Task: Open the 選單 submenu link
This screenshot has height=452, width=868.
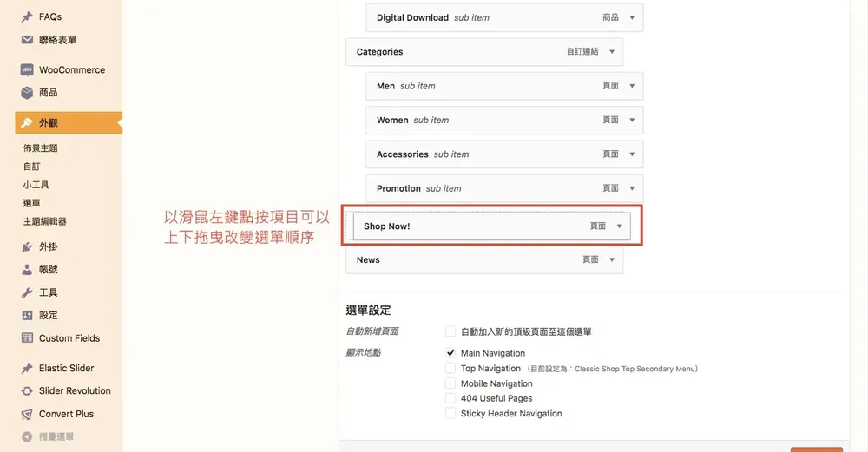Action: pos(31,203)
